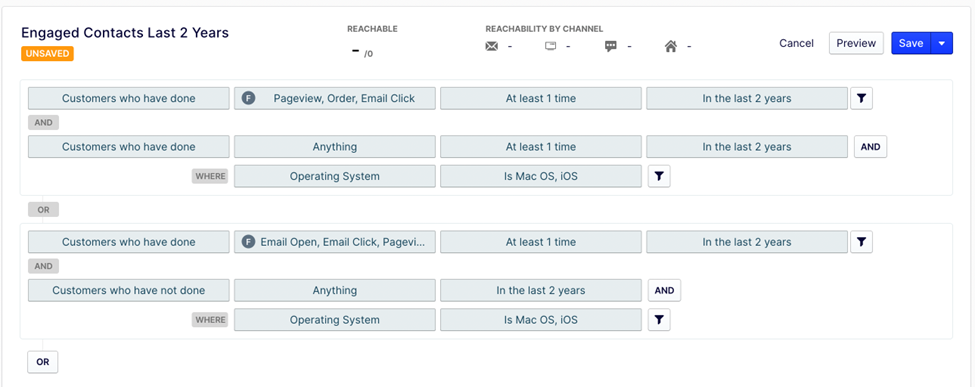Image resolution: width=975 pixels, height=387 pixels.
Task: Toggle the AND operator between first group's conditions
Action: click(x=44, y=123)
